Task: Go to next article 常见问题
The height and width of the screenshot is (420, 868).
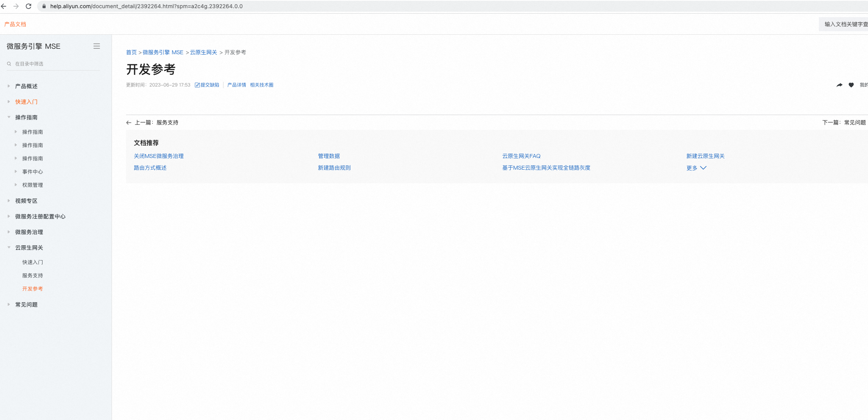Action: (x=844, y=122)
